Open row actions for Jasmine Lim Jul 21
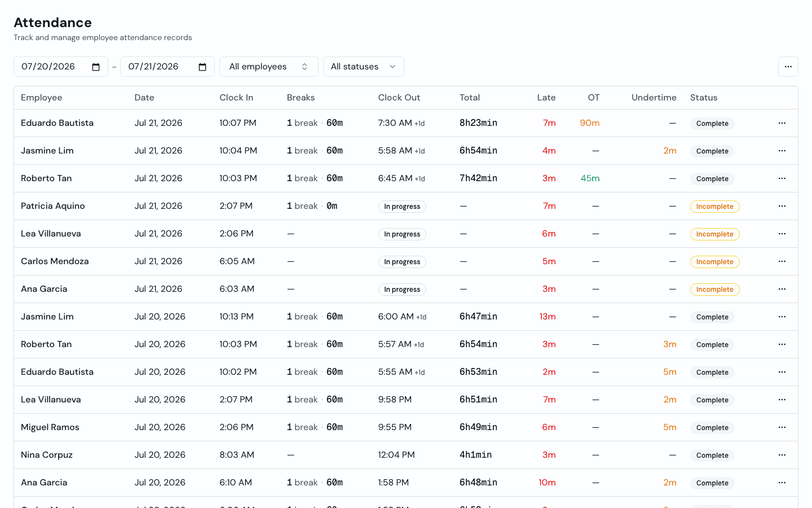 (782, 151)
